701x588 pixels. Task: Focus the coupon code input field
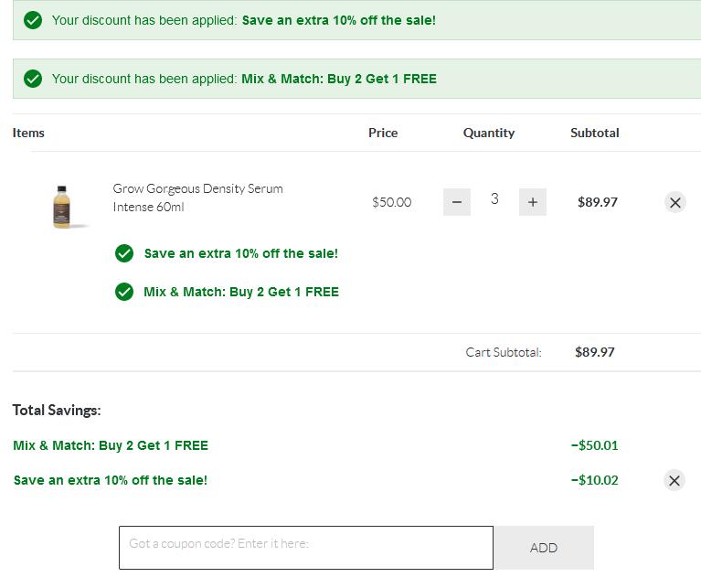(305, 548)
